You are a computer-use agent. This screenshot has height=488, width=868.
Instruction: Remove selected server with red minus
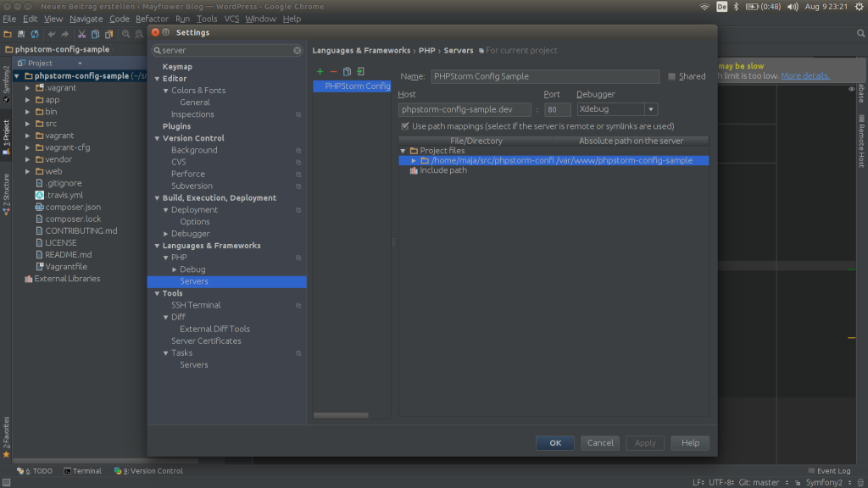pos(333,71)
